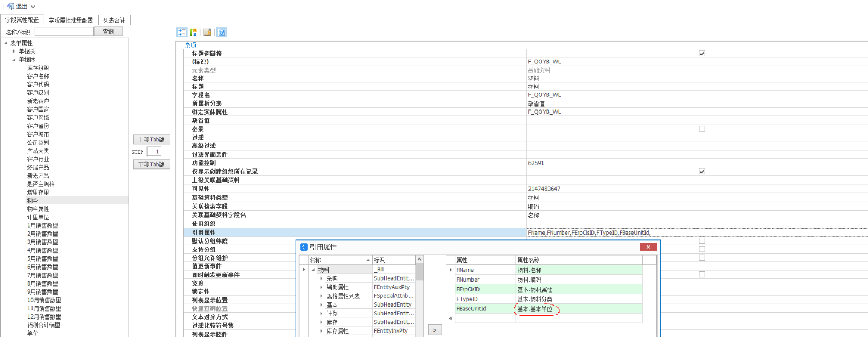Image resolution: width=868 pixels, height=337 pixels.
Task: Click the alphabetical sort icon
Action: coord(193,33)
